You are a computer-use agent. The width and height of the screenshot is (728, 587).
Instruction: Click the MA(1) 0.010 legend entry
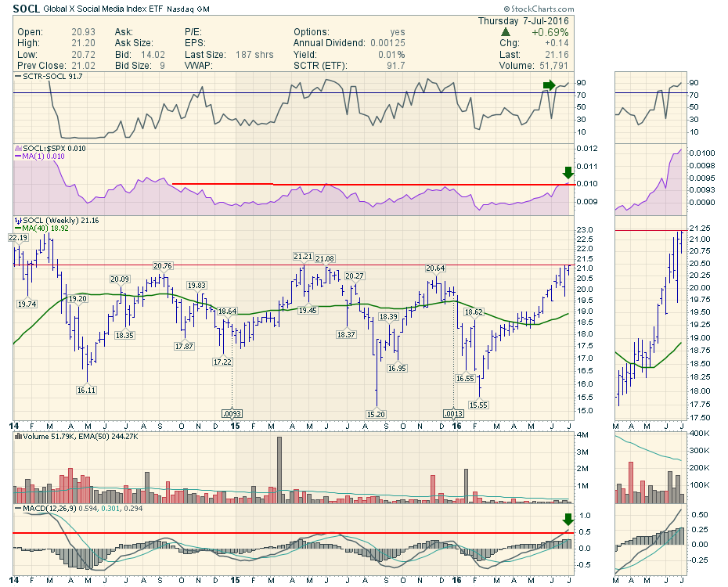coord(40,157)
